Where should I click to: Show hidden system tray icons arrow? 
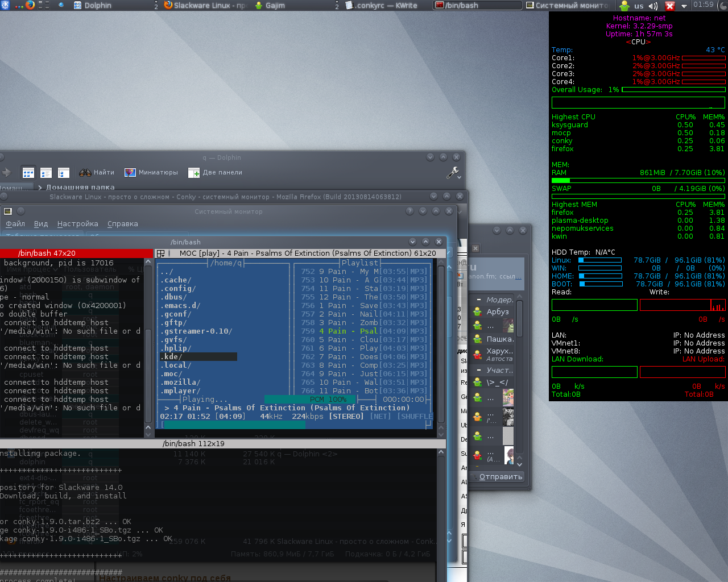point(684,6)
